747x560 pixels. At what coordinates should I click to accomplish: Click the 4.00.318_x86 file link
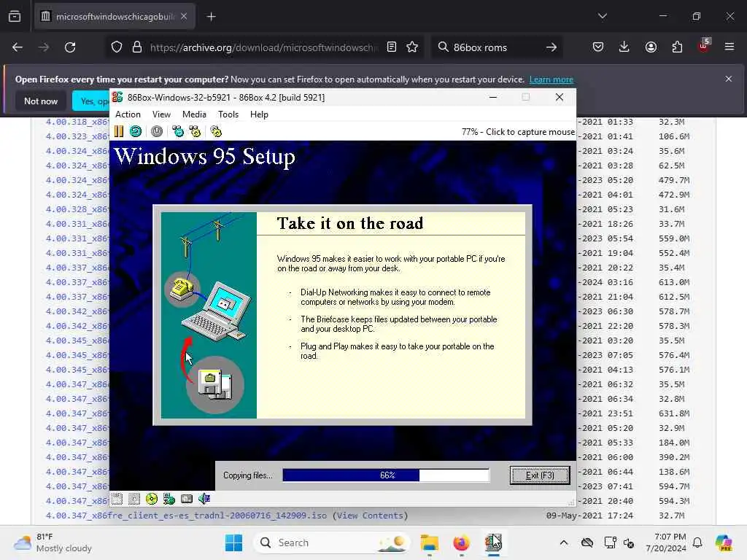click(x=77, y=122)
